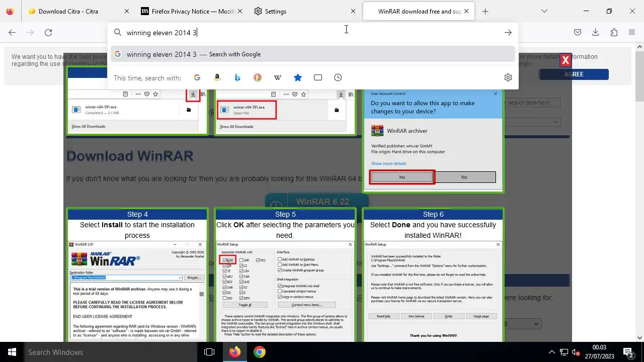Close the install steps overlay with red X
Screen dimensions: 644x362
[566, 60]
